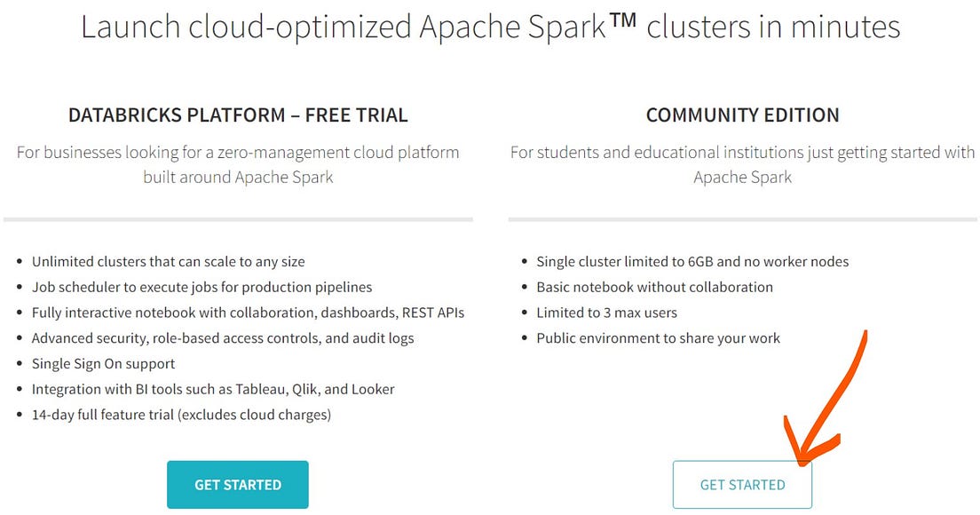Click the Free Trial description text
The image size is (980, 515).
point(237,164)
